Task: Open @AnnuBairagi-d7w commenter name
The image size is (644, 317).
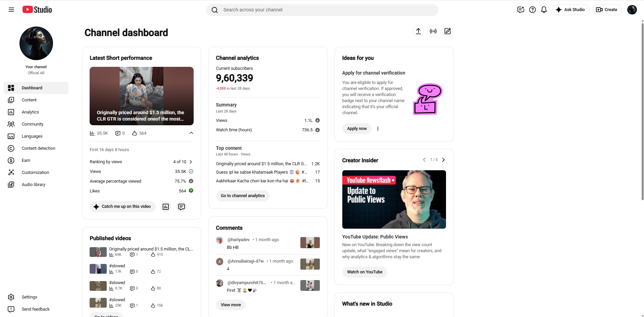Action: point(245,261)
